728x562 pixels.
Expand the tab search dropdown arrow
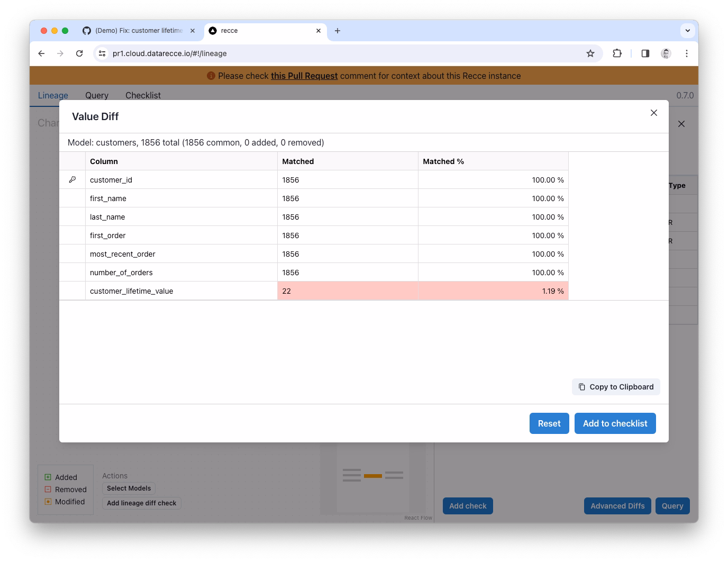[688, 31]
